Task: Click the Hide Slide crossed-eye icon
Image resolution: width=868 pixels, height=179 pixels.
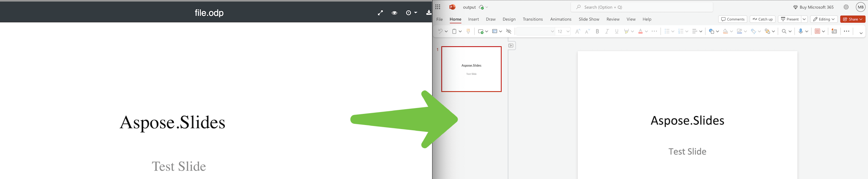Action: (x=509, y=31)
